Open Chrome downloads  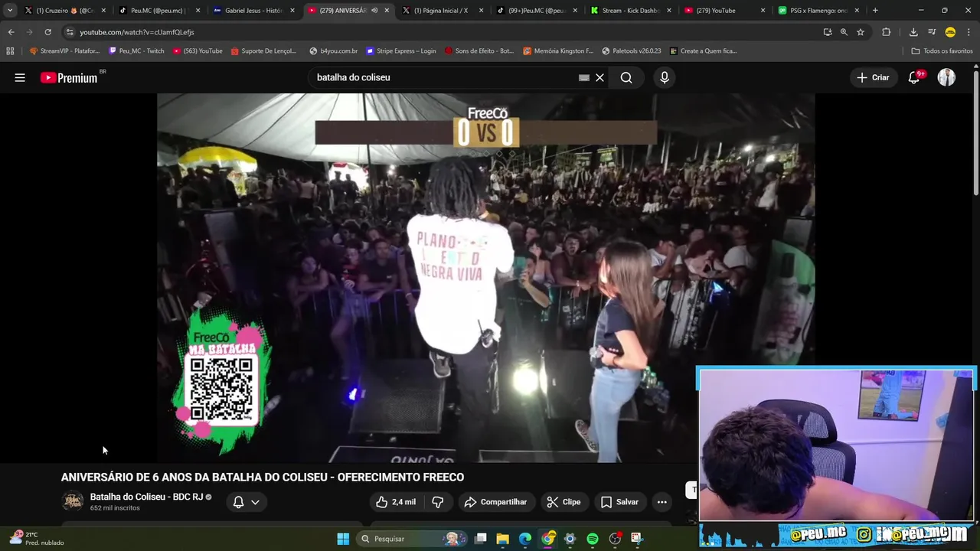click(913, 32)
